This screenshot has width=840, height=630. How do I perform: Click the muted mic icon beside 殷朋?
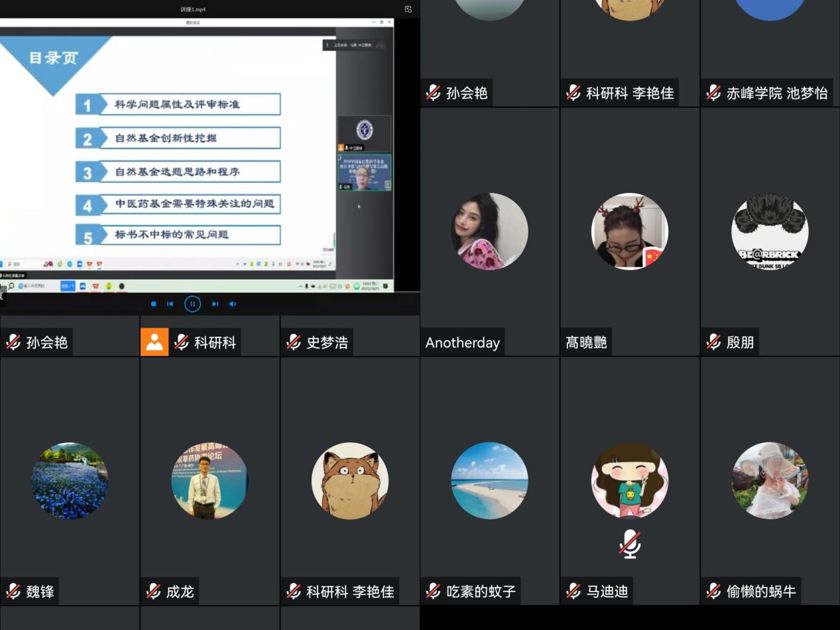pyautogui.click(x=714, y=342)
